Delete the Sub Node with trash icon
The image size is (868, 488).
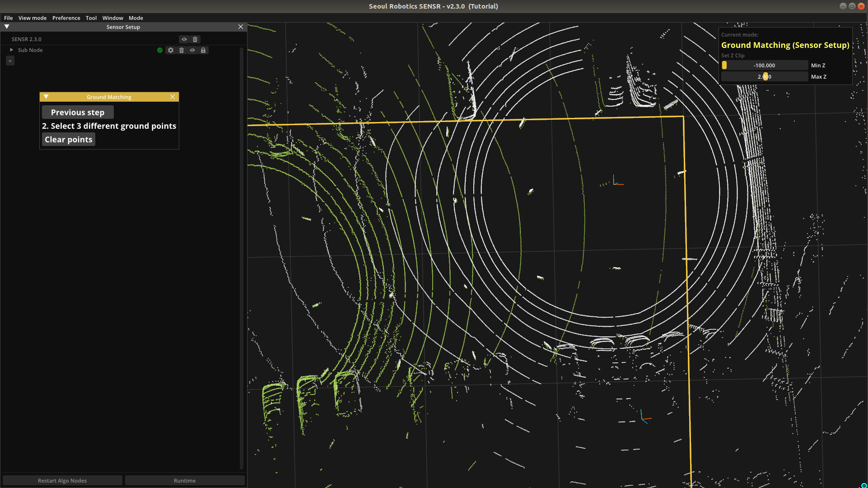[182, 50]
